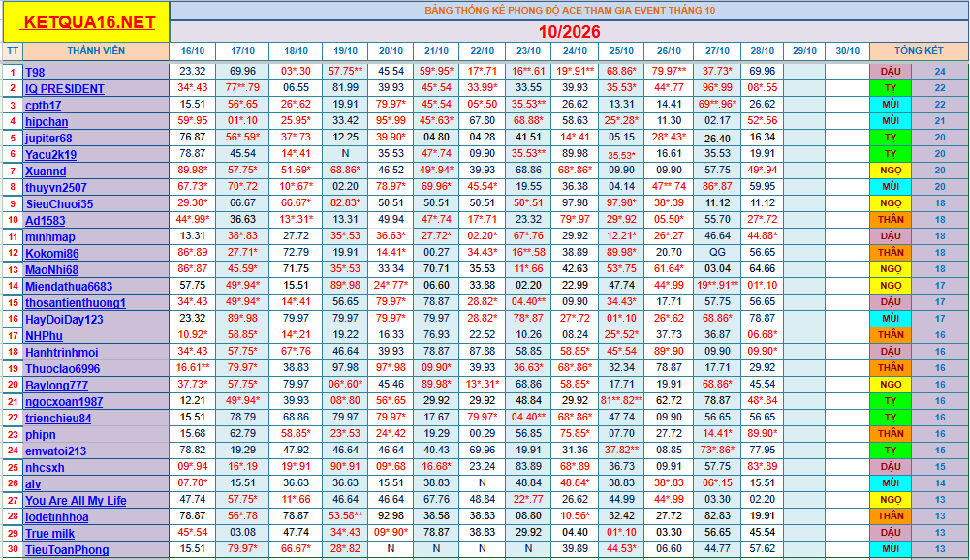This screenshot has height=560, width=970.
Task: Open the TieuToanPhong member link
Action: [x=67, y=550]
